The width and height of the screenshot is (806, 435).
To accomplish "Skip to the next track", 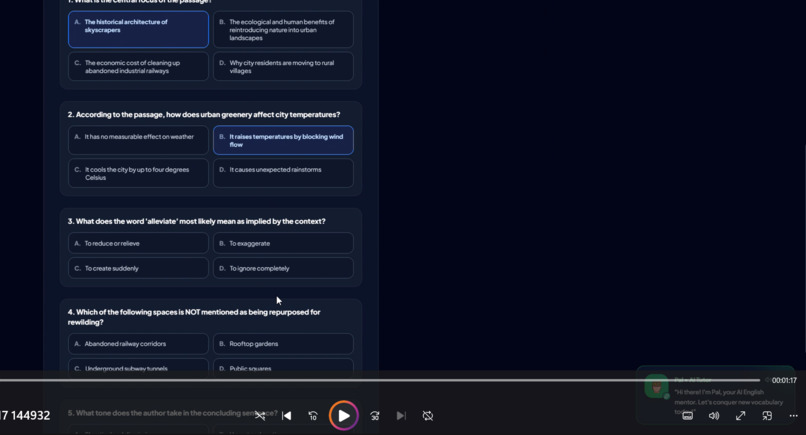I will point(401,415).
